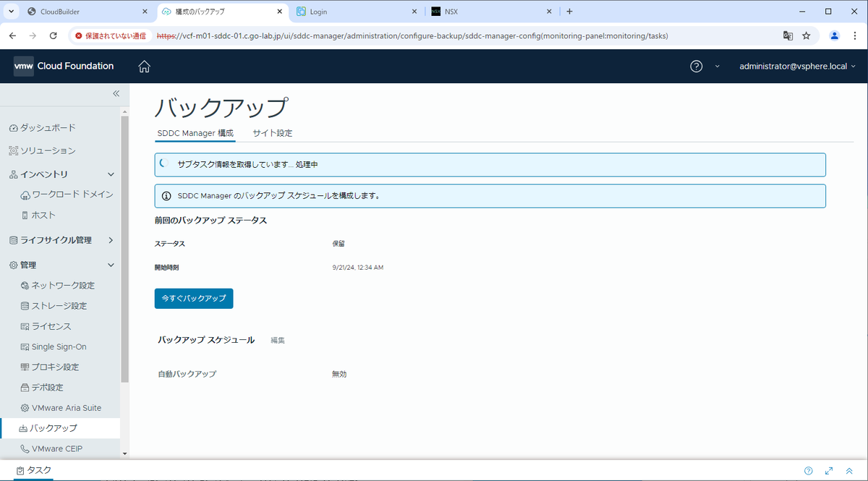
Task: Collapse the 管理 section chevron
Action: [x=111, y=265]
